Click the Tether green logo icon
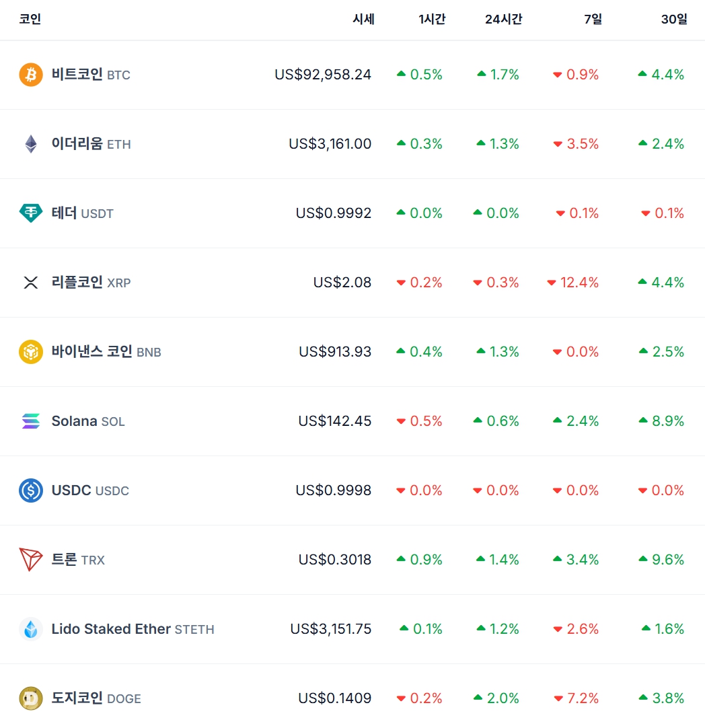705x728 pixels. 31,213
